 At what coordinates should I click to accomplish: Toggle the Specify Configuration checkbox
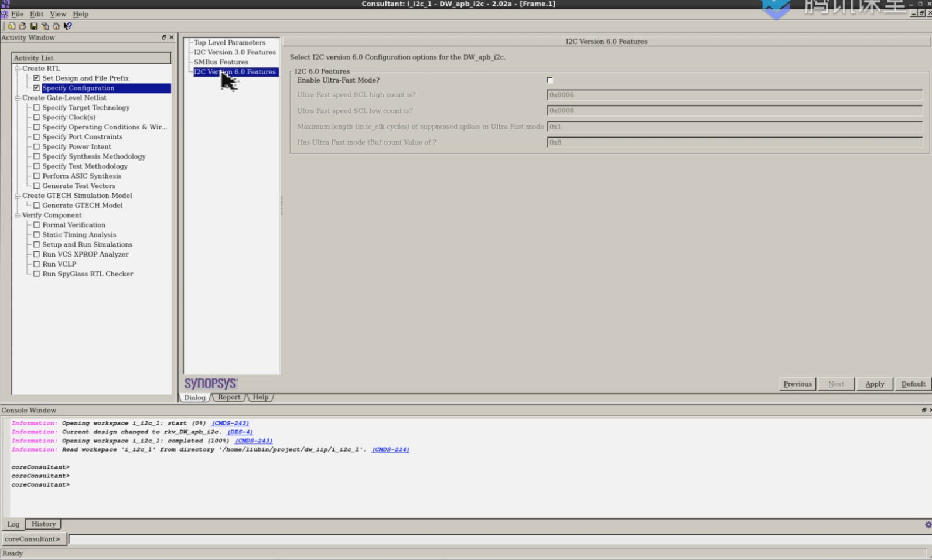37,88
